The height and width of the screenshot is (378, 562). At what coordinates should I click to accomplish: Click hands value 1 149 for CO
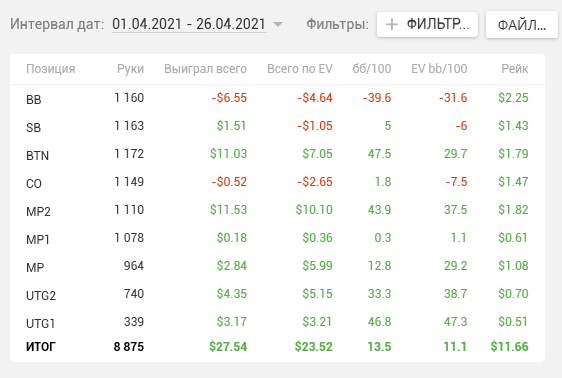[x=129, y=181]
